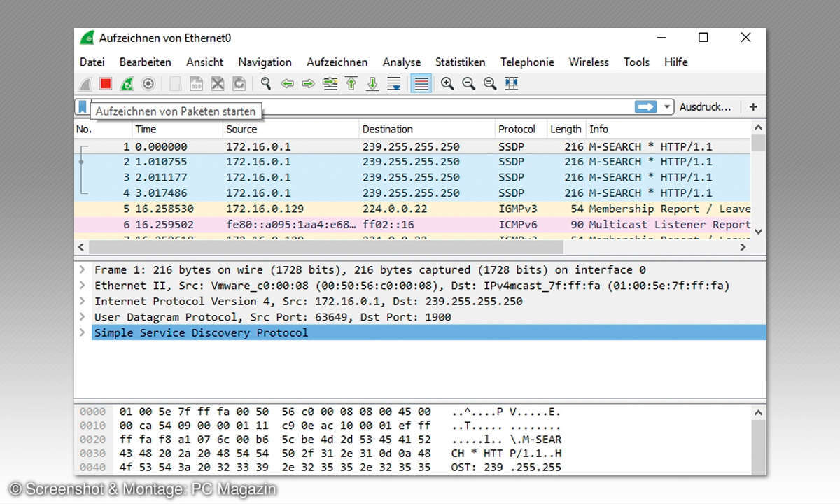
Task: Reset text zoom to normal size
Action: click(490, 84)
